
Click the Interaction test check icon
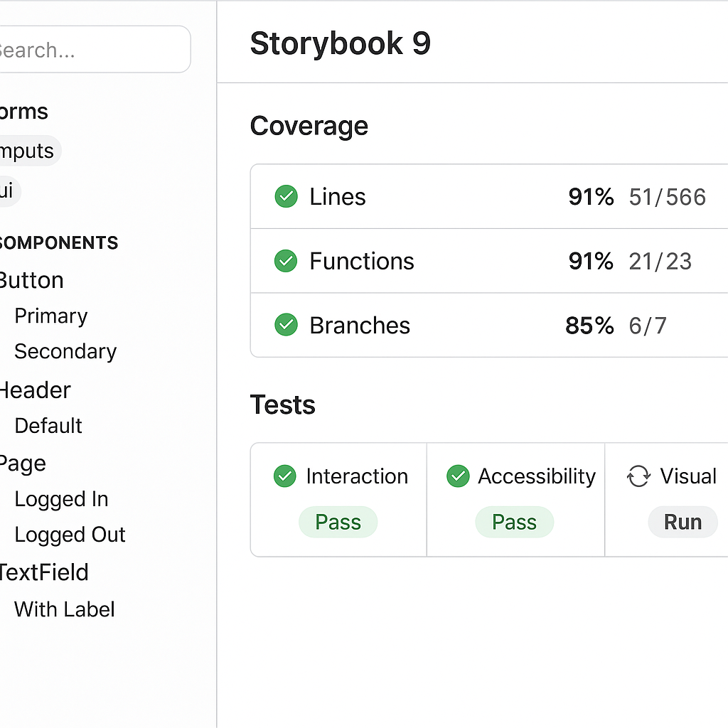click(x=284, y=476)
